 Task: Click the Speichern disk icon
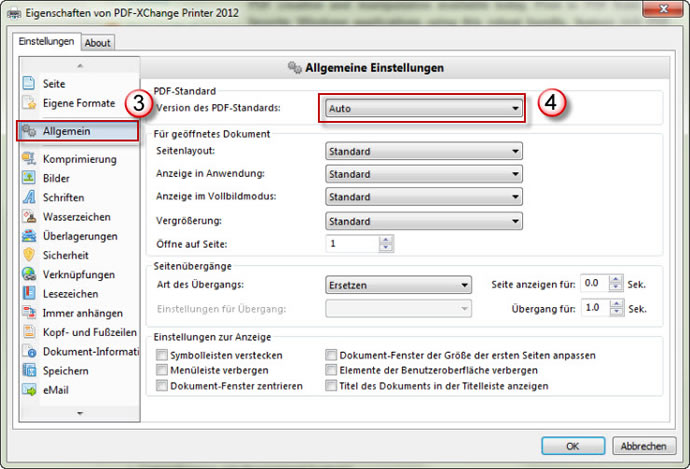pos(29,370)
